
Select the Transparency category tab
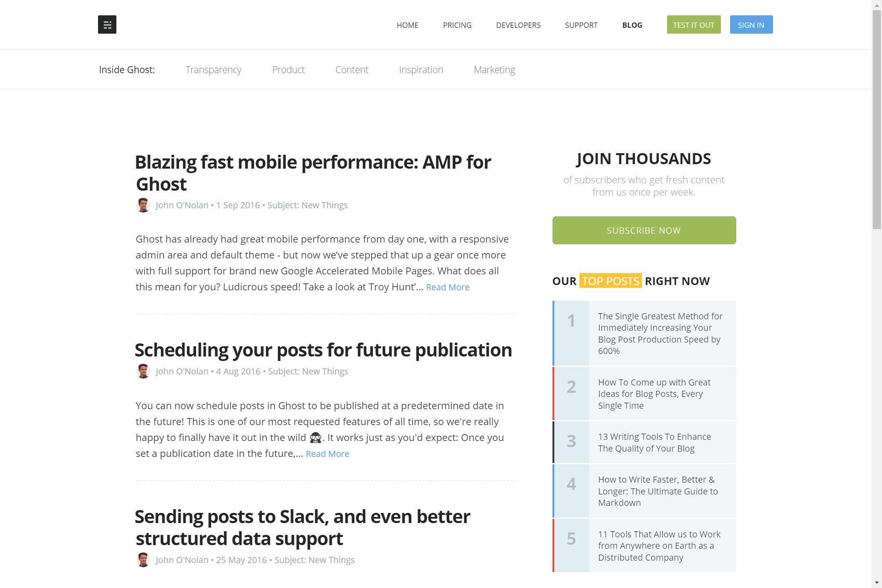coord(214,70)
